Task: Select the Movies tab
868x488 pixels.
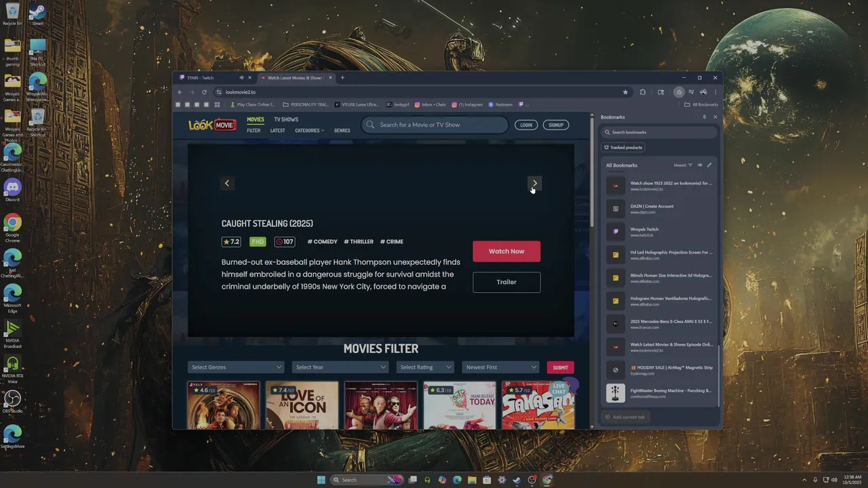Action: point(256,119)
